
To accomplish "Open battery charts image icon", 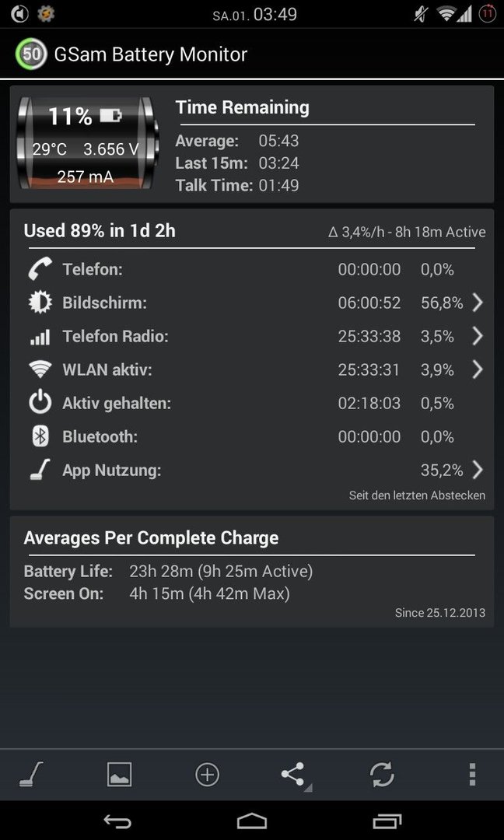I will [x=119, y=775].
